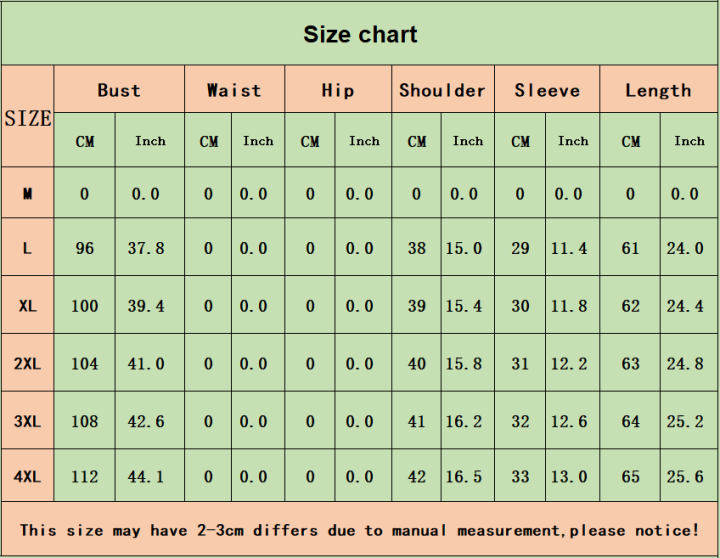Click shoulder value 41 in 3XL row
The image size is (720, 558).
(417, 421)
